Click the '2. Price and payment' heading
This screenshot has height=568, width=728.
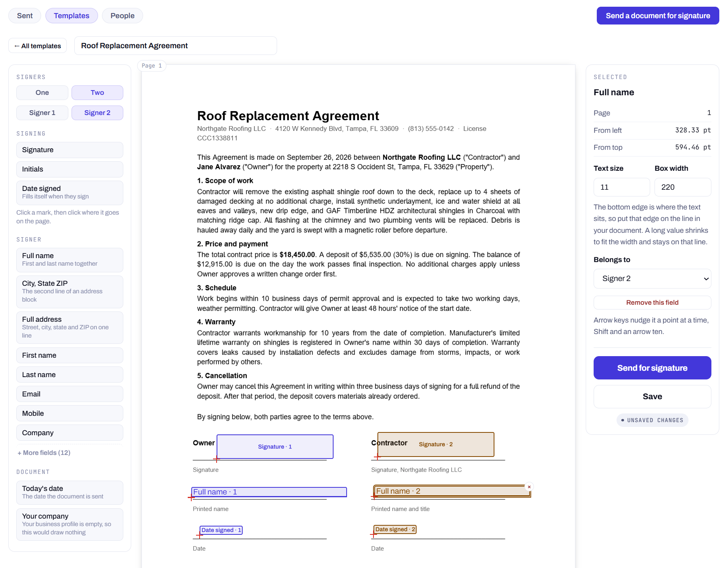tap(232, 244)
